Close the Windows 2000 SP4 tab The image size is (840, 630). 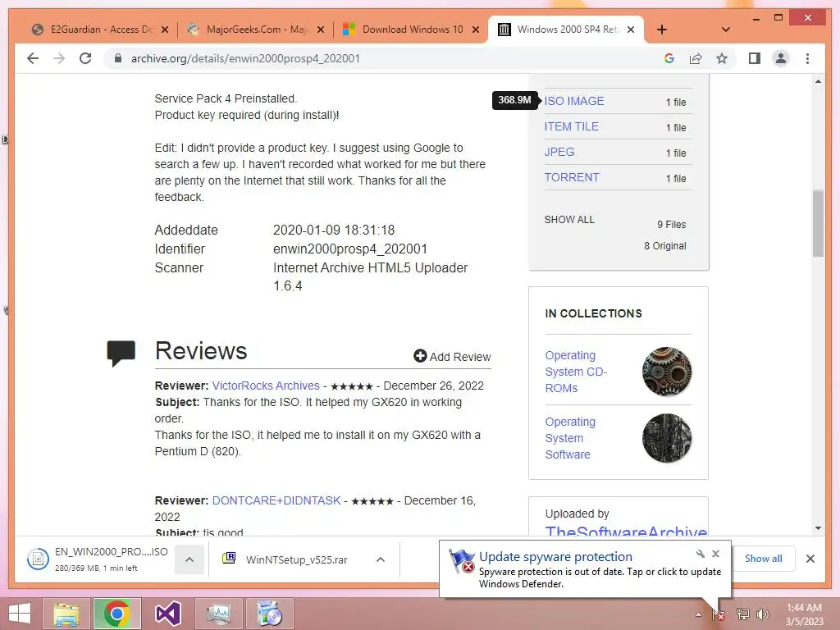click(x=631, y=30)
